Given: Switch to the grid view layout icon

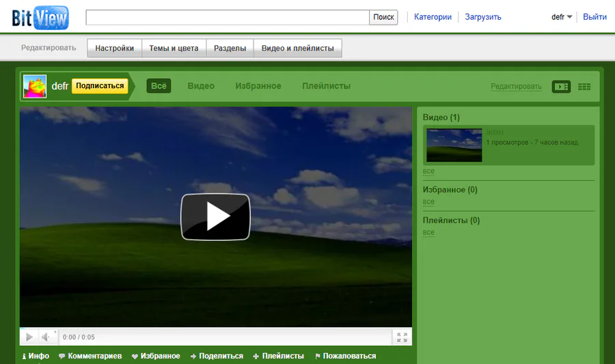Looking at the screenshot, I should click(584, 87).
